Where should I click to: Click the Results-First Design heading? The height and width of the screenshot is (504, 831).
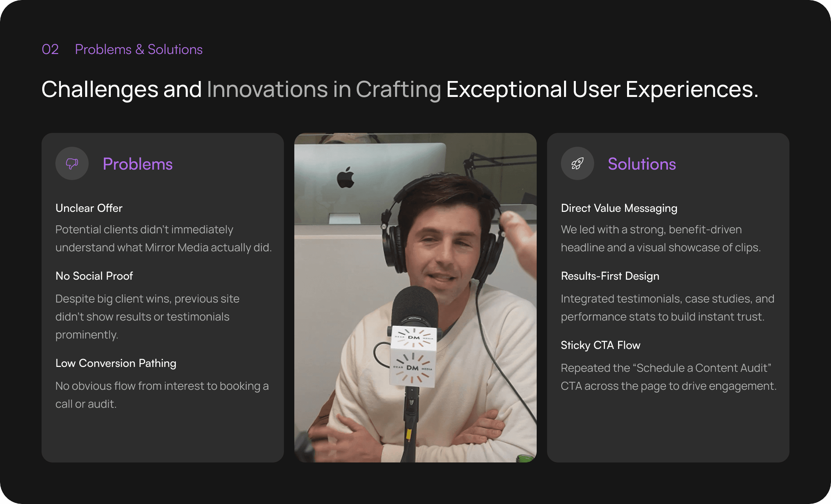610,276
